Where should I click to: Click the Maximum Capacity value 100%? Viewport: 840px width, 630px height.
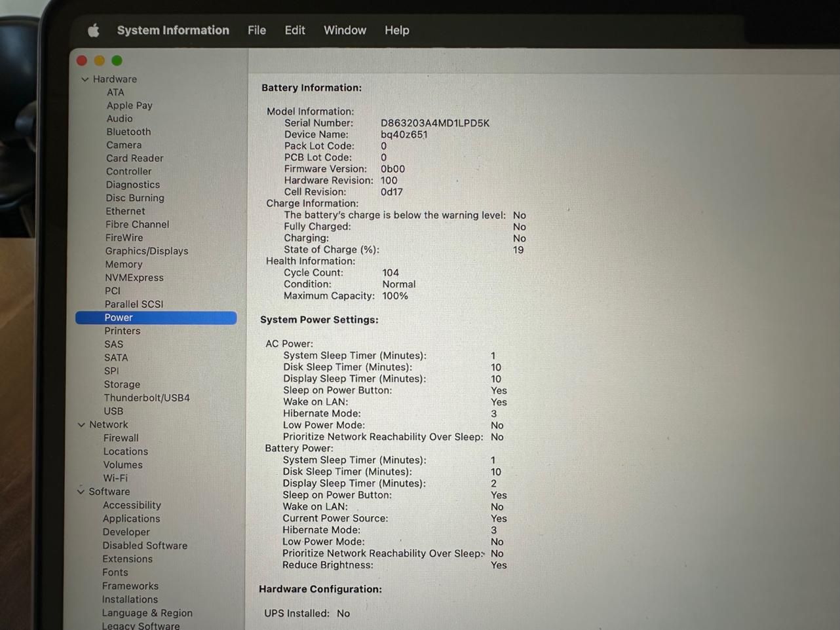395,296
